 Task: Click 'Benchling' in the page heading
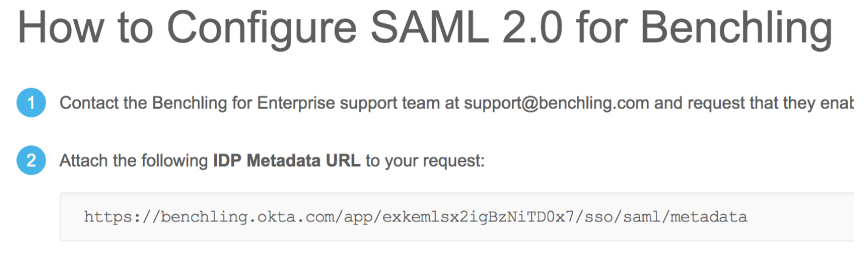736,29
